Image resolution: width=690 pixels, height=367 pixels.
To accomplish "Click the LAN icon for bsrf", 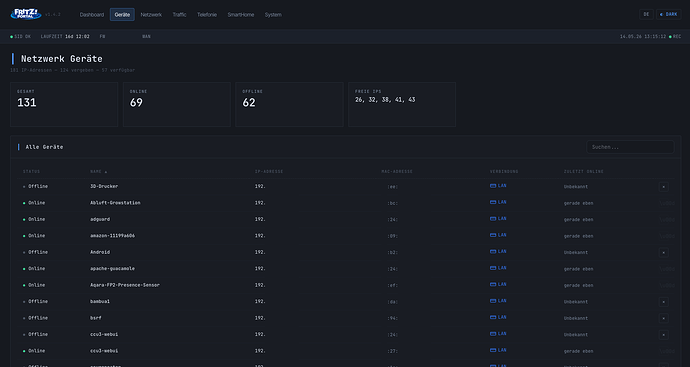I will [x=493, y=317].
